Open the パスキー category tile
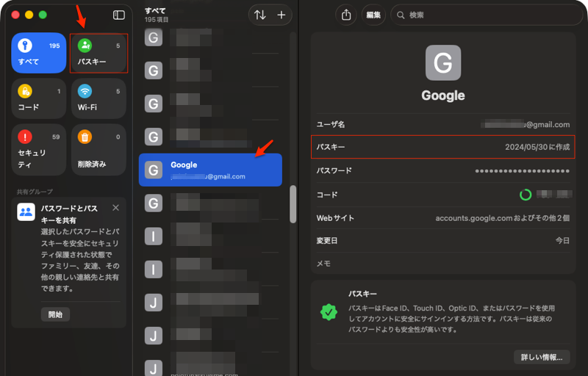The width and height of the screenshot is (588, 376). point(98,53)
